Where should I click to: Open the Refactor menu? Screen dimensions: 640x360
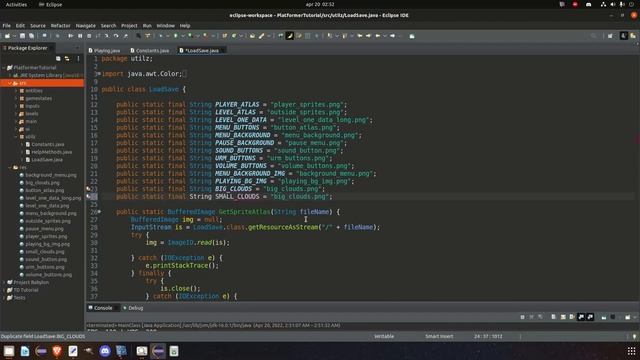(60, 25)
